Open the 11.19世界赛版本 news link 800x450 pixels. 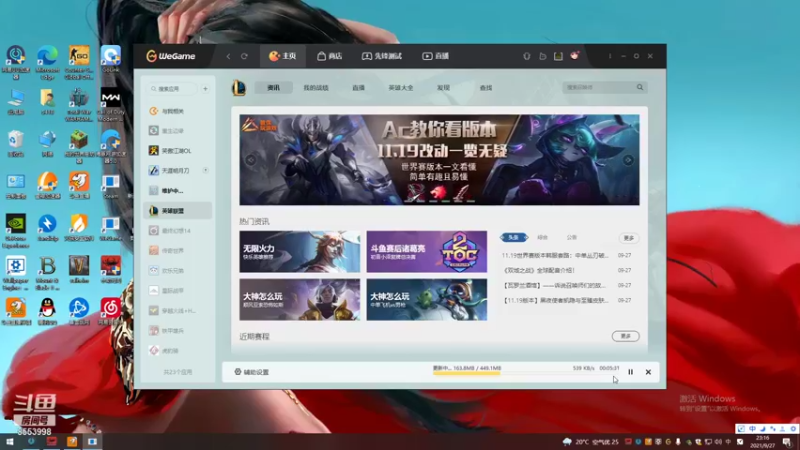pyautogui.click(x=555, y=255)
